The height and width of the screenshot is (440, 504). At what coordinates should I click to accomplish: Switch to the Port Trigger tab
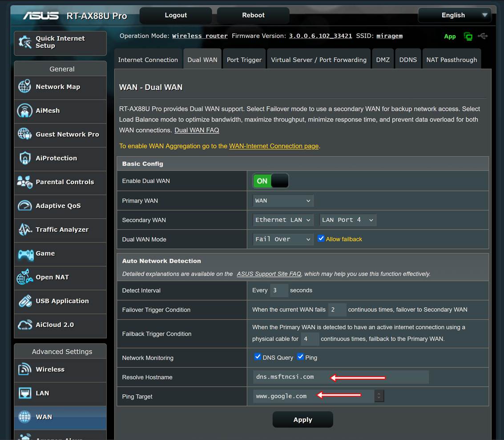click(x=244, y=60)
